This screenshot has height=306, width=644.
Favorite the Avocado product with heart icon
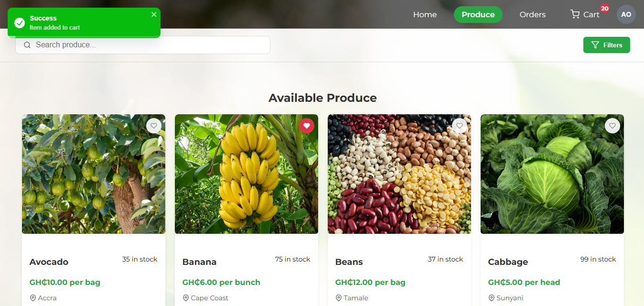pyautogui.click(x=154, y=126)
